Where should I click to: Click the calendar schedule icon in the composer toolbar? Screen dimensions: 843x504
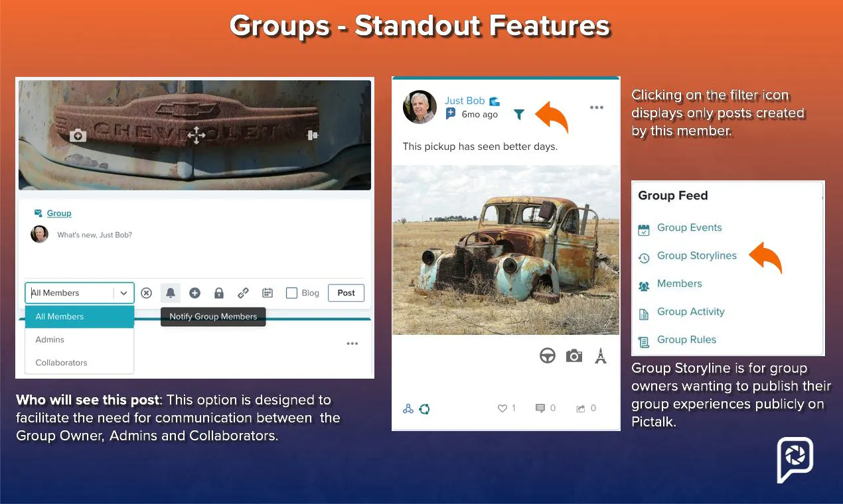(x=268, y=293)
